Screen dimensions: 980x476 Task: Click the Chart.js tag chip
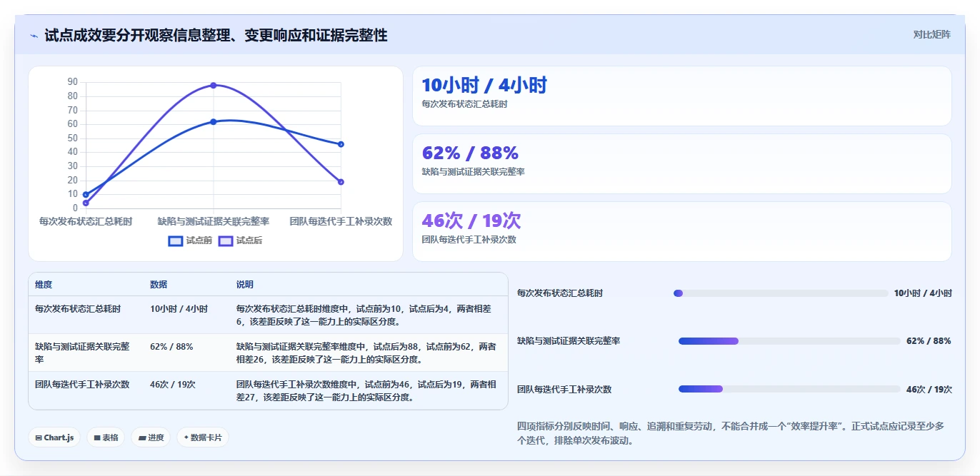tap(54, 437)
